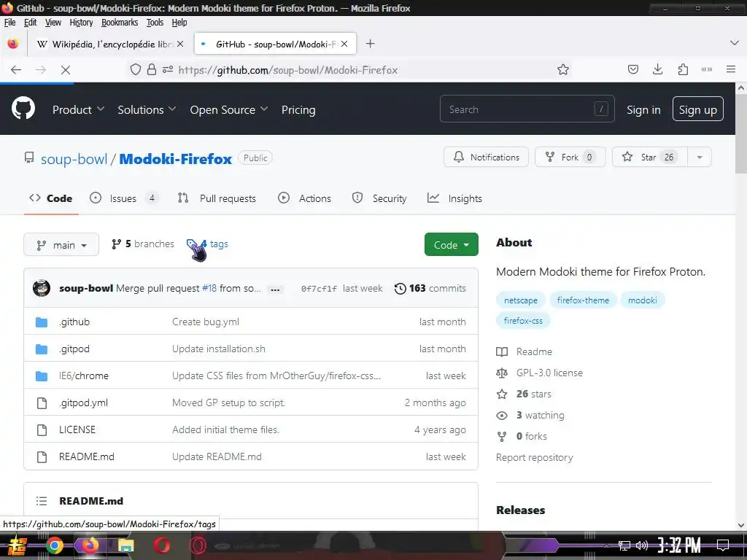Screen dimensions: 747x560
Task: Open the File menu
Action: click(x=9, y=23)
